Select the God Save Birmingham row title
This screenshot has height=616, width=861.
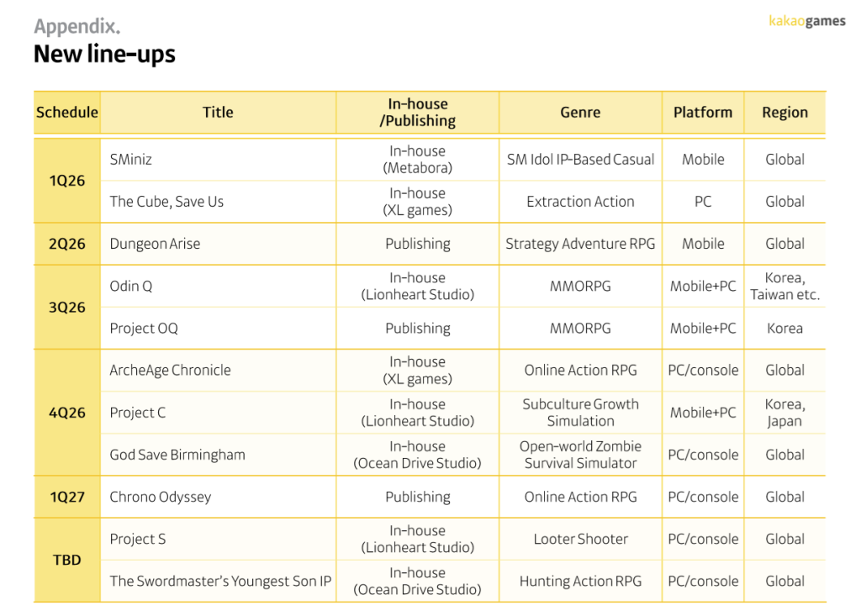[177, 455]
